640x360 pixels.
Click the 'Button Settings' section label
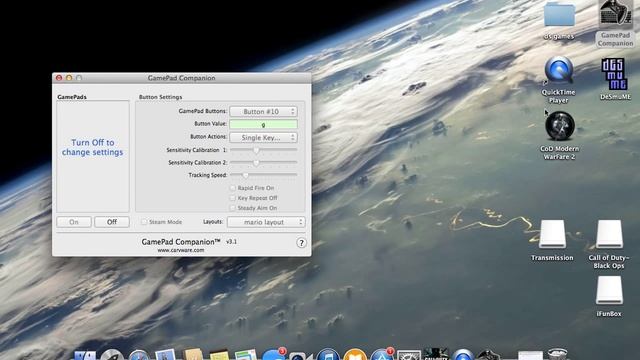click(160, 97)
